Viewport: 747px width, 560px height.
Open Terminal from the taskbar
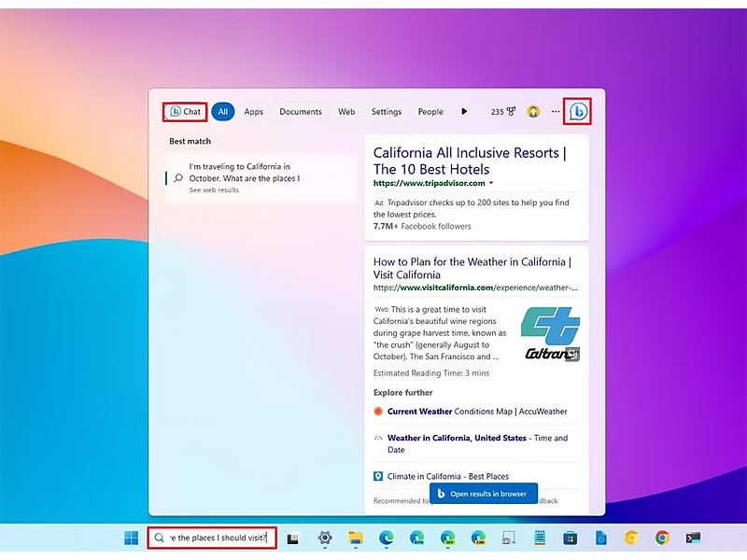pyautogui.click(x=693, y=539)
